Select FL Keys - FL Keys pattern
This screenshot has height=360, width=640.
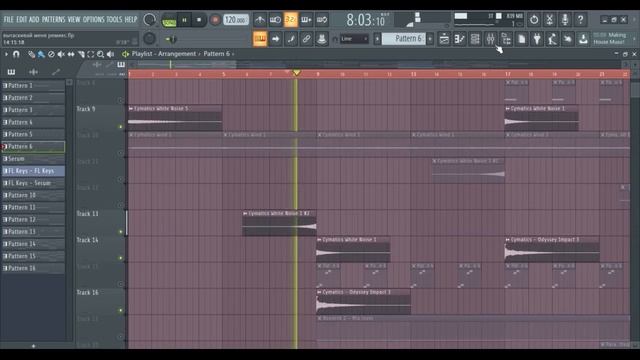(33, 171)
